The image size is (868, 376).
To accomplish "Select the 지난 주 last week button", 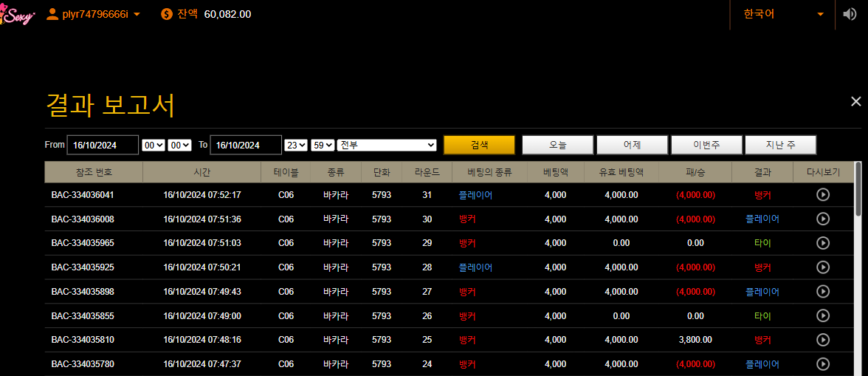I will [x=780, y=145].
